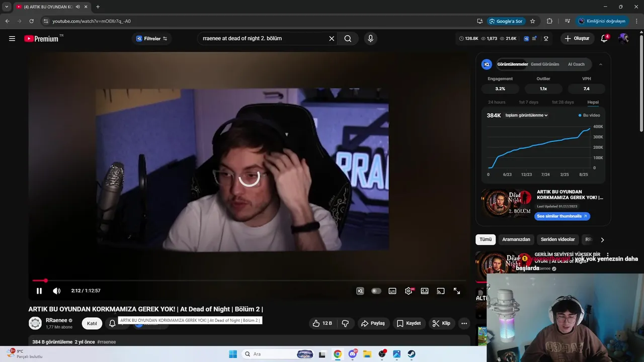
Task: Select Seriden videolar chip
Action: click(x=557, y=240)
